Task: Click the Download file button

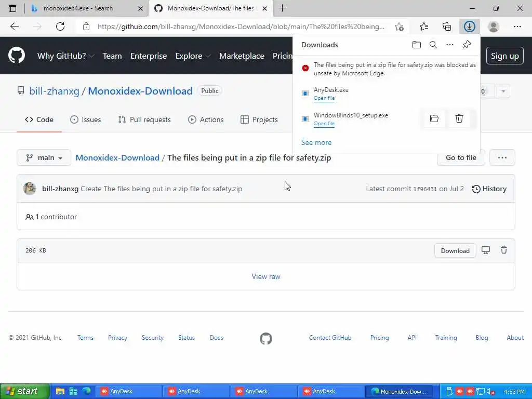Action: click(x=455, y=250)
